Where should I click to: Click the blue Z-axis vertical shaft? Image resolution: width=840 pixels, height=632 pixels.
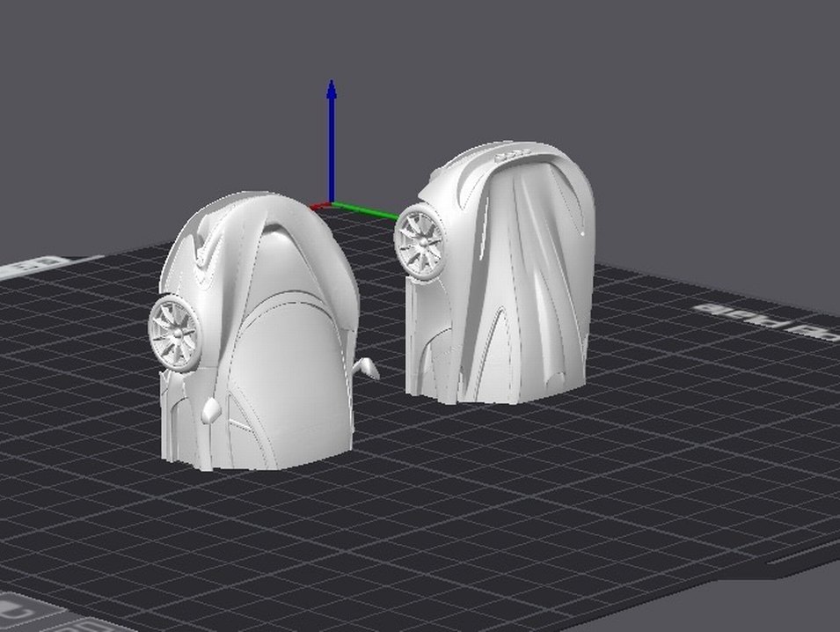click(x=332, y=150)
